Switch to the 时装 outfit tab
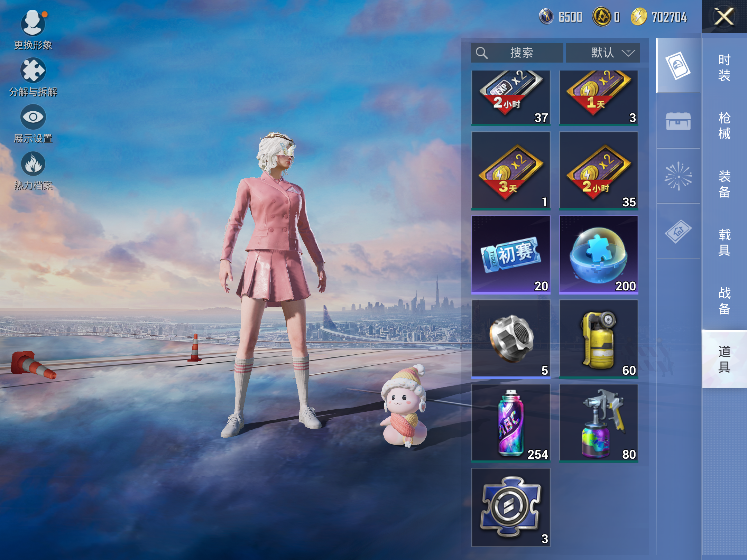 (724, 67)
